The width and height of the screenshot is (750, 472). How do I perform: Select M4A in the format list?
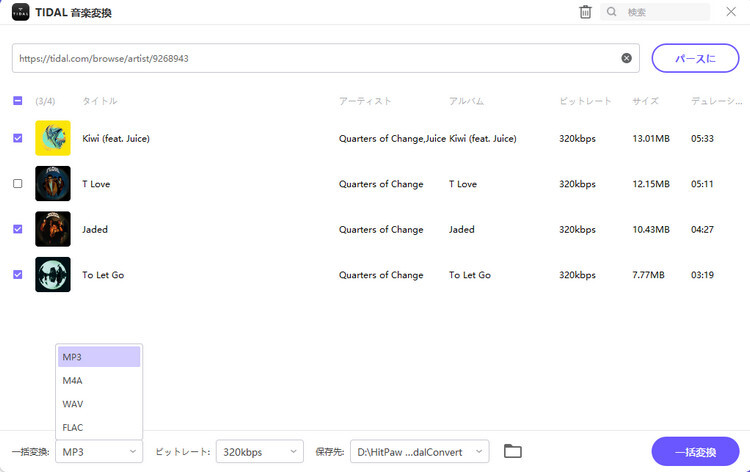(99, 380)
